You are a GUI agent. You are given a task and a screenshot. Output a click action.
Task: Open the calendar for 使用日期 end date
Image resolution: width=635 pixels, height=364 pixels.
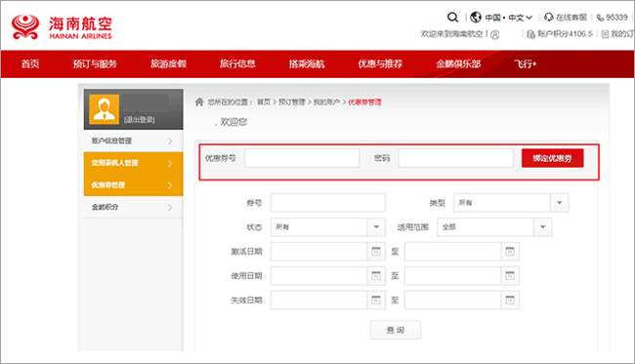pos(509,276)
